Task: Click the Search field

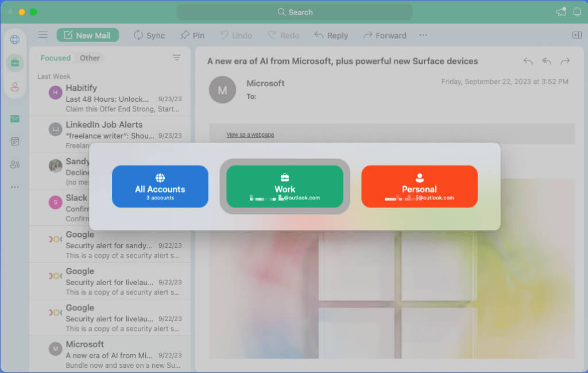Action: (x=295, y=12)
